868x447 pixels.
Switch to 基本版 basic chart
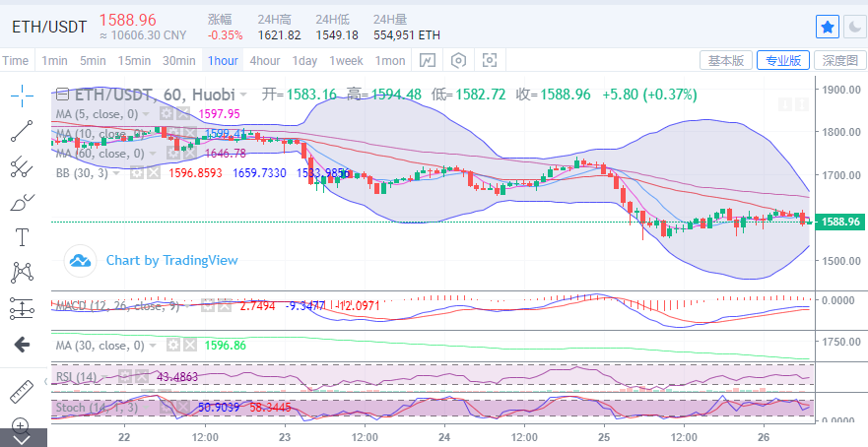tap(726, 60)
